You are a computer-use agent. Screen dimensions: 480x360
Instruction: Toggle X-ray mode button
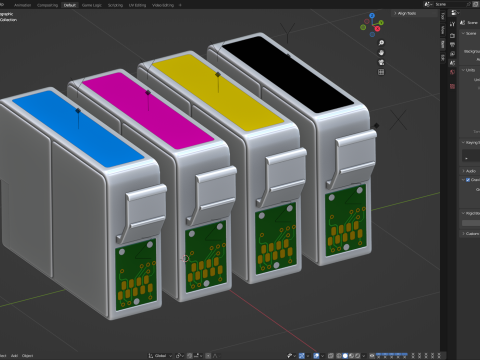[330, 356]
